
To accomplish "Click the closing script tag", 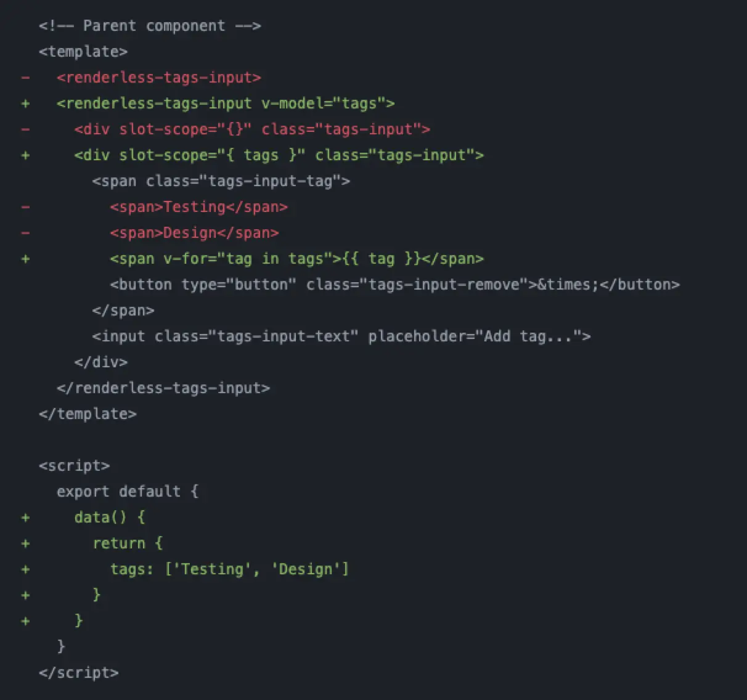I will point(79,673).
